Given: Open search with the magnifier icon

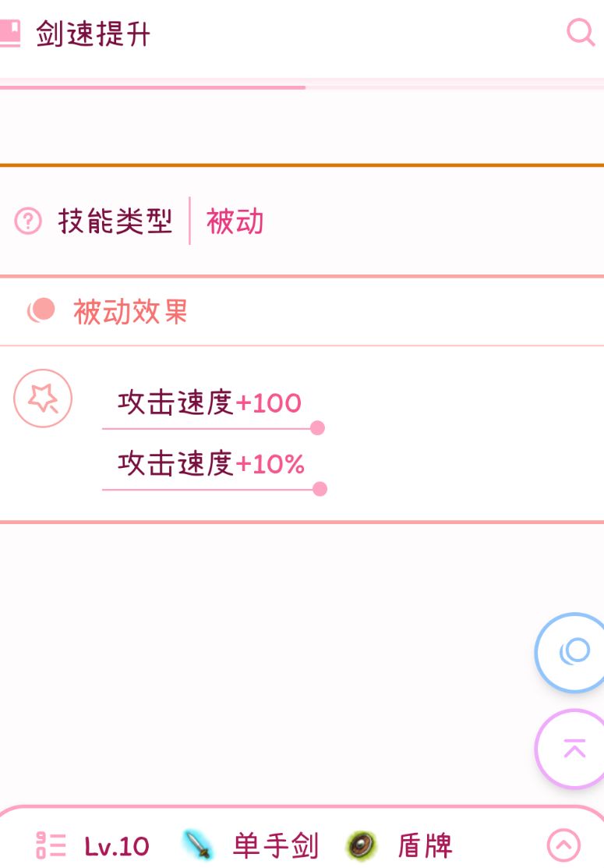Looking at the screenshot, I should [x=580, y=33].
